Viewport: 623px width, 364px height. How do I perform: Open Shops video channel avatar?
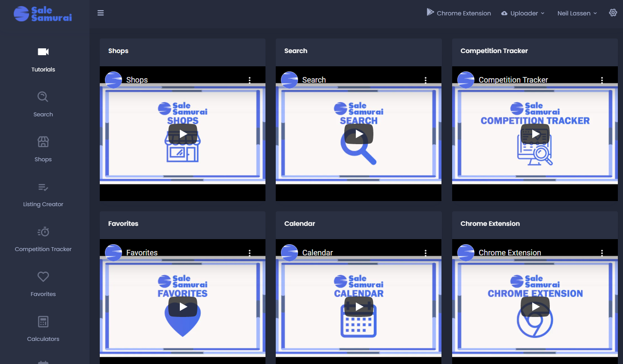click(113, 80)
